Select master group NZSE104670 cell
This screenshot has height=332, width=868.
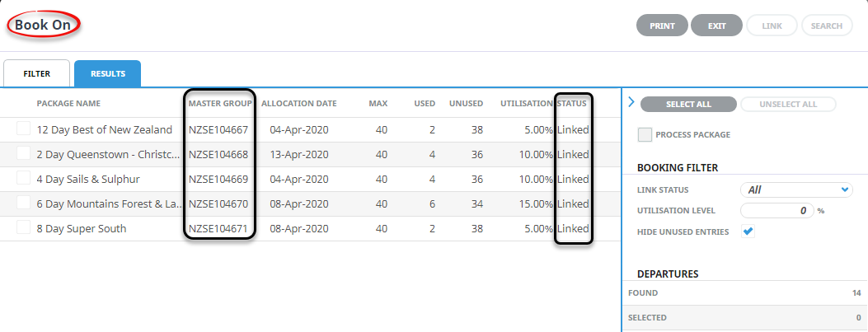coord(218,203)
